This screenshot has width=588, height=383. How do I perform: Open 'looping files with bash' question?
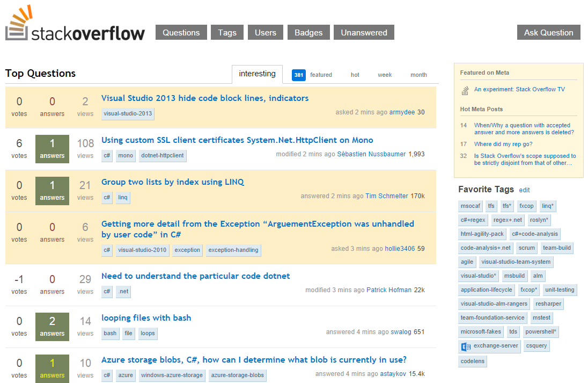[146, 318]
